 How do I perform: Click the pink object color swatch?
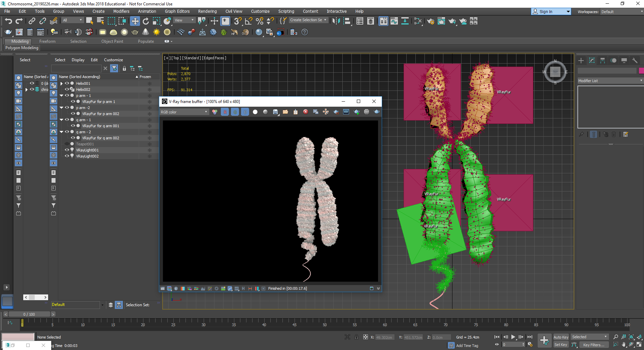(x=641, y=71)
